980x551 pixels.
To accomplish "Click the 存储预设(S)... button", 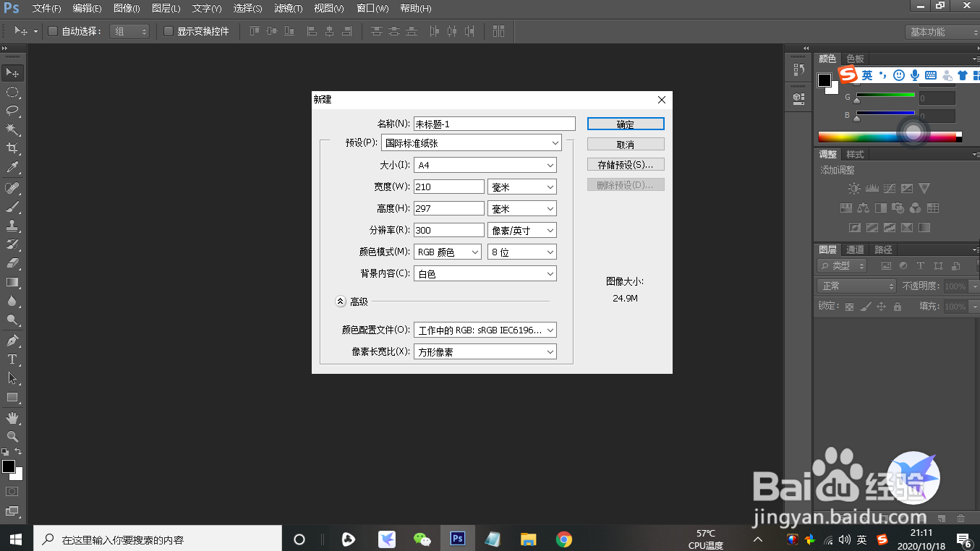I will point(626,165).
